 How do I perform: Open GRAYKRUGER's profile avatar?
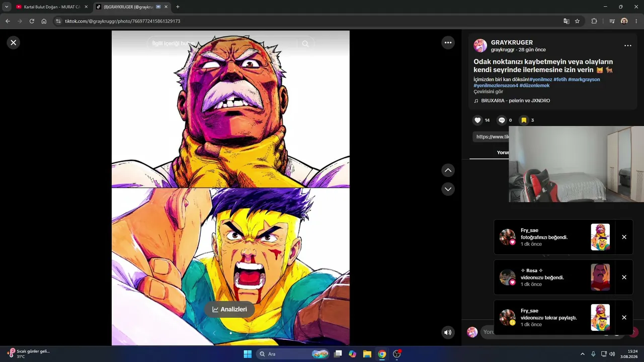[480, 46]
